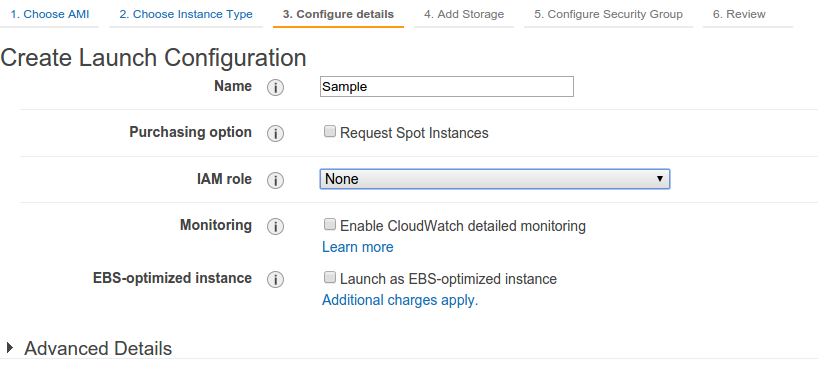The width and height of the screenshot is (818, 378).
Task: Open the Learn more link under Monitoring
Action: (x=358, y=247)
